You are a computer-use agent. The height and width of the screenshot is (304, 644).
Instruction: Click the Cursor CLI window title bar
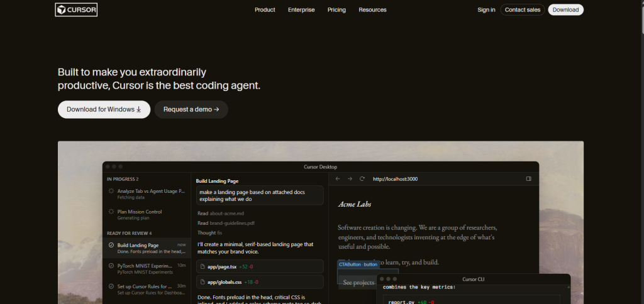pyautogui.click(x=473, y=279)
